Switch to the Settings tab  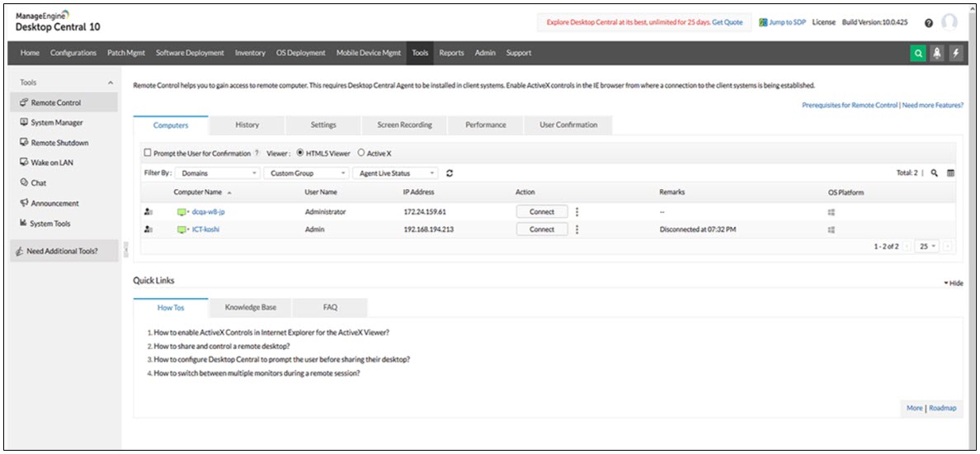point(323,125)
